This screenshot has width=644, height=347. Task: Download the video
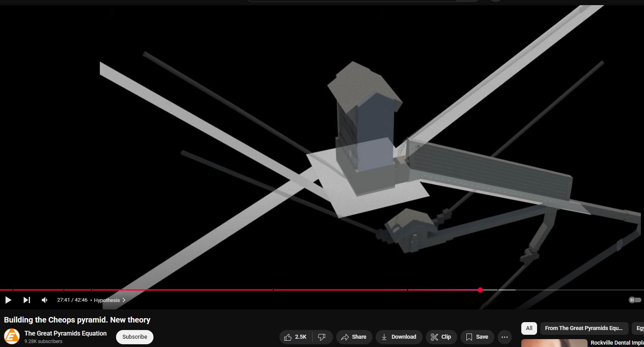399,337
